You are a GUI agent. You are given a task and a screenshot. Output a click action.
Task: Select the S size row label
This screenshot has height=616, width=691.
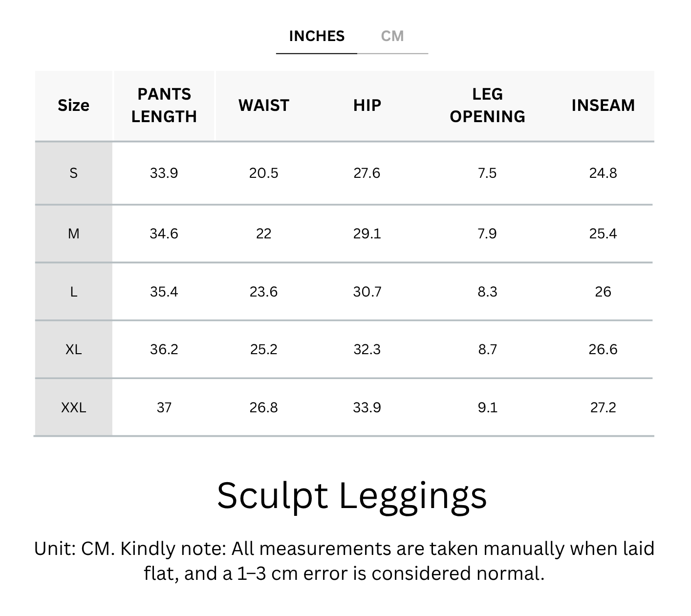73,173
